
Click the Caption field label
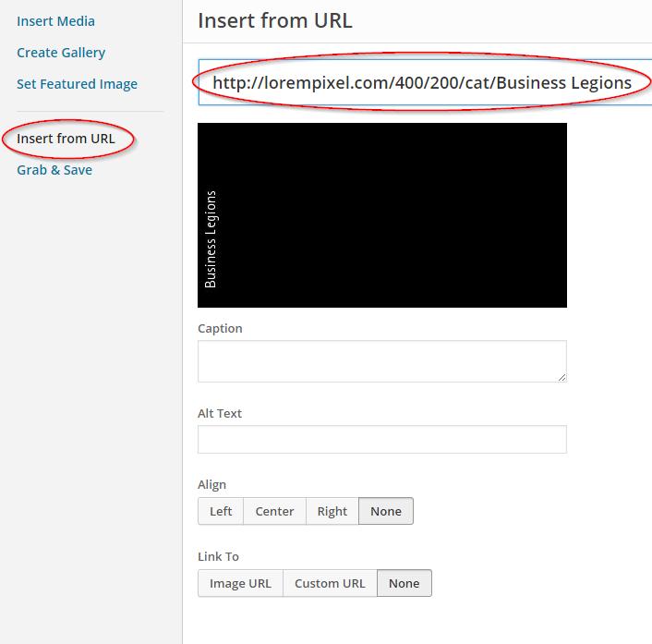tap(220, 328)
